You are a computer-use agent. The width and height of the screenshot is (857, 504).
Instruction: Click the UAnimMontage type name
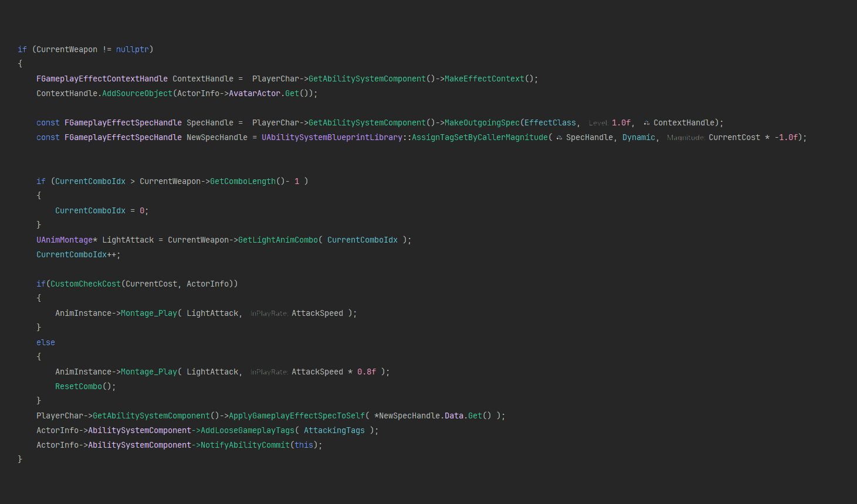(65, 240)
